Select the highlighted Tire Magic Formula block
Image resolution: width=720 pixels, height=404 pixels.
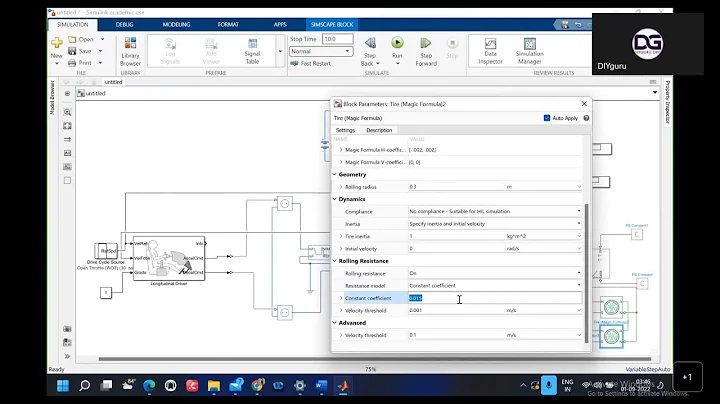pyautogui.click(x=611, y=337)
